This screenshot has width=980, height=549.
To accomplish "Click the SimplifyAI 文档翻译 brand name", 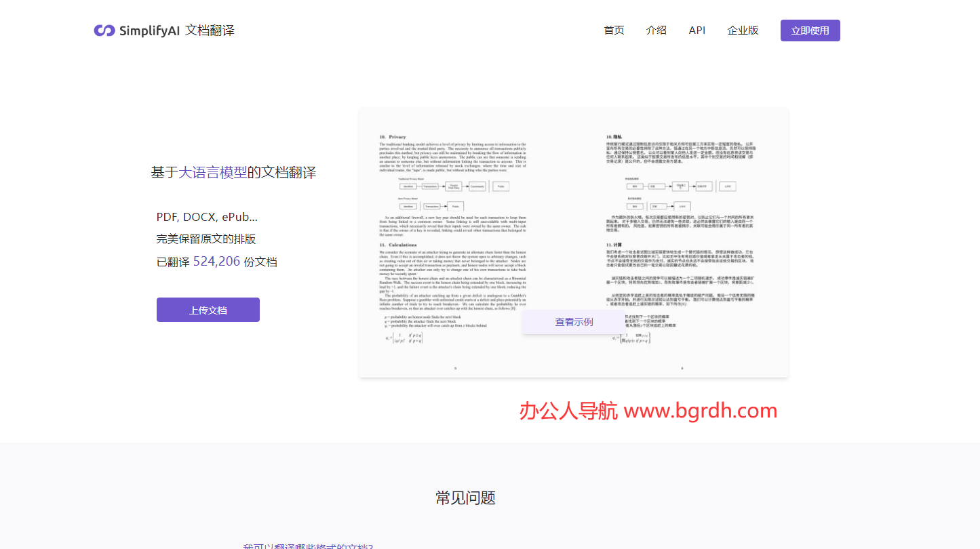I will tap(176, 30).
